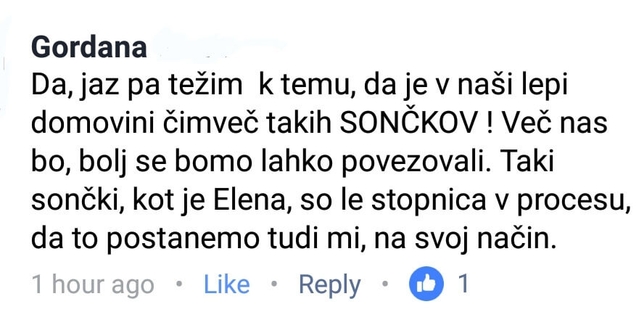Image resolution: width=644 pixels, height=320 pixels.
Task: Click the name Elena in the comment
Action: [245, 201]
